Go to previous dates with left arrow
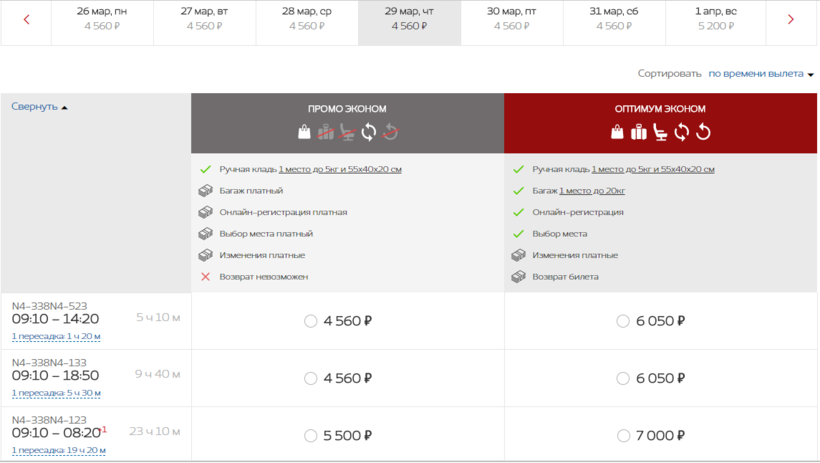The width and height of the screenshot is (820, 463). coord(27,20)
